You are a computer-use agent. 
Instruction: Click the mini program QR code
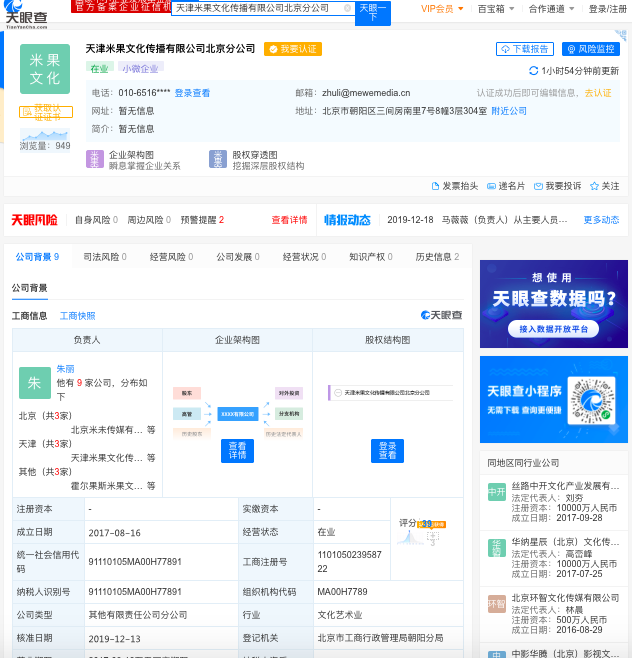[x=592, y=400]
